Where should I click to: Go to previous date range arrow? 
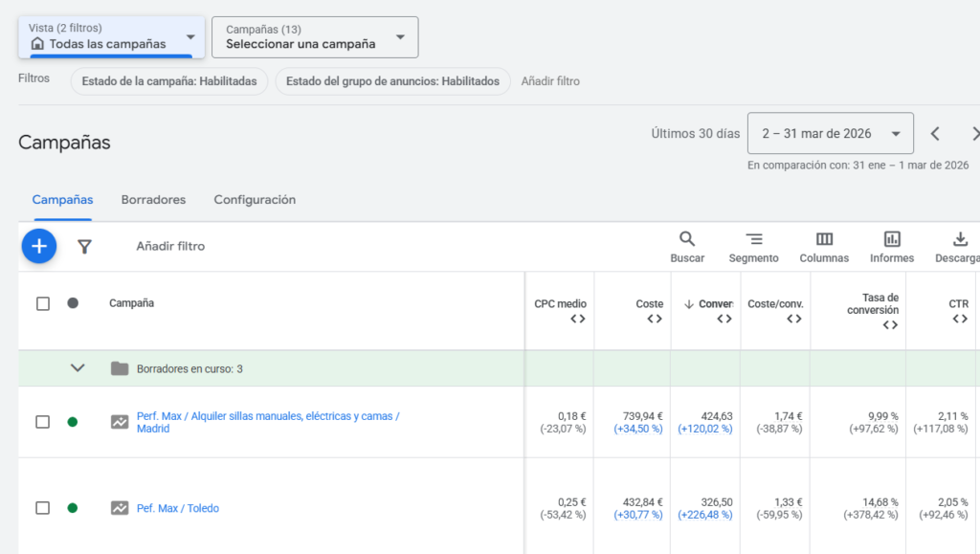point(936,134)
